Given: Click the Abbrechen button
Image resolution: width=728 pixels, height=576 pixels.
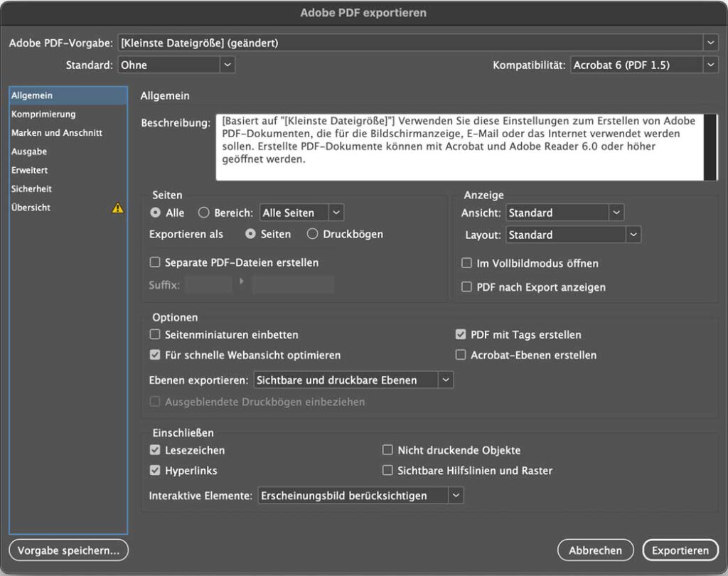Looking at the screenshot, I should (x=595, y=550).
